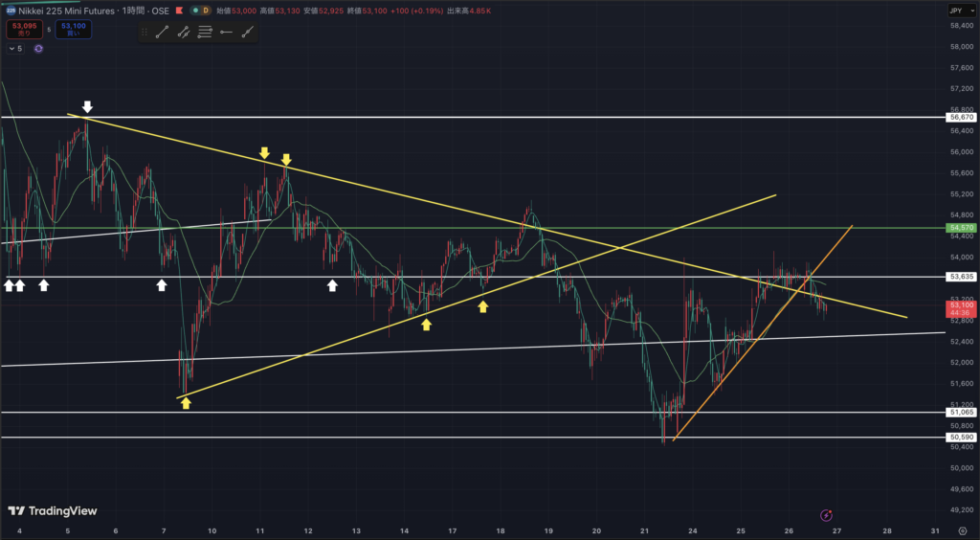
Task: Click the TradingView logo
Action: 53,511
